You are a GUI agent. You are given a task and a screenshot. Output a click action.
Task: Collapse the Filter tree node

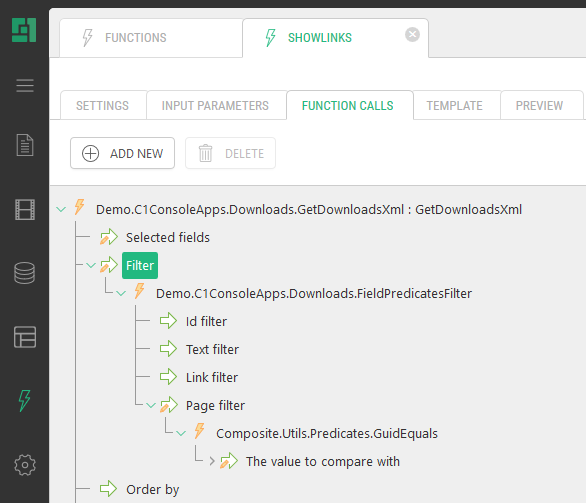[91, 265]
